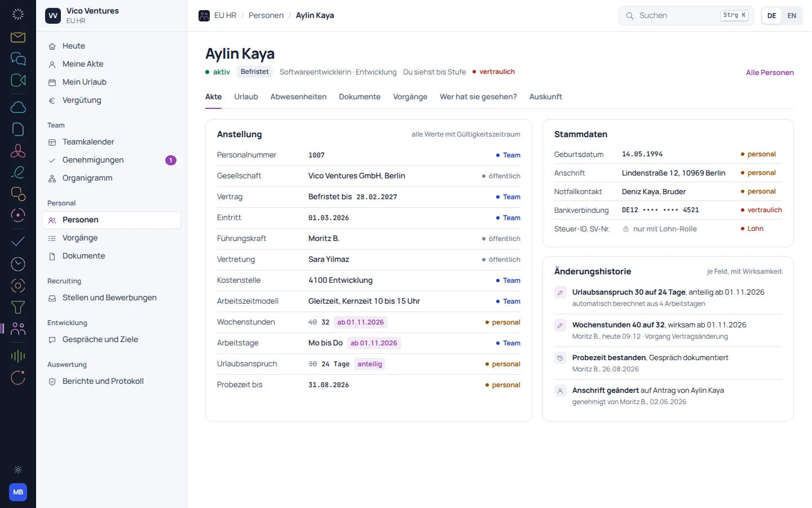
Task: Open the Auskunft tab
Action: coord(545,97)
